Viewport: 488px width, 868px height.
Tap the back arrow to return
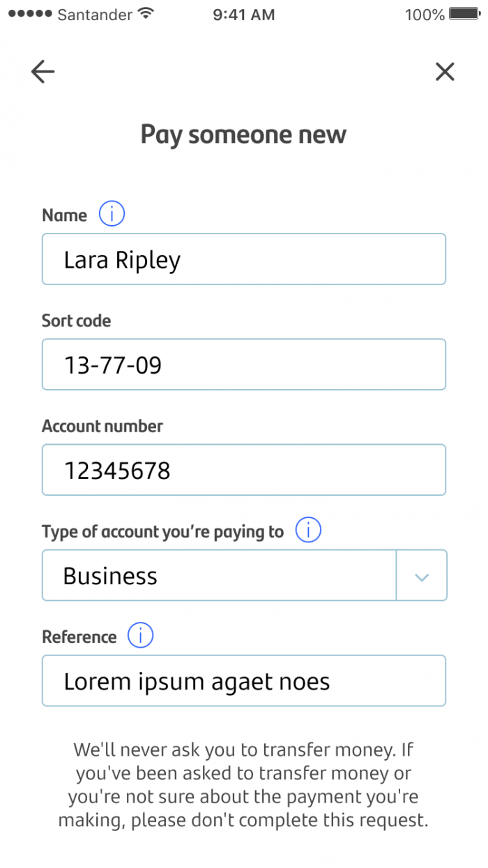click(x=43, y=71)
